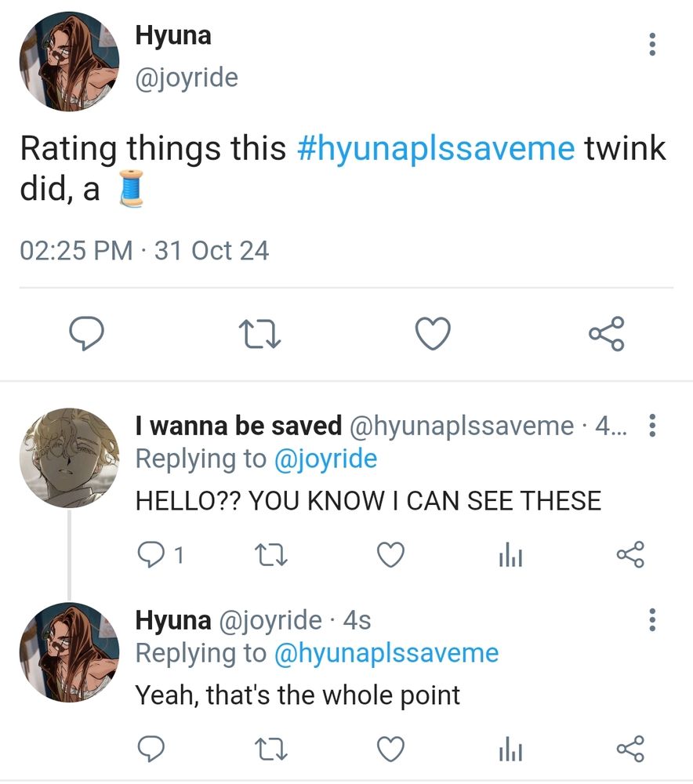View analytics for "that's the whole point" reply
The image size is (693, 784).
pyautogui.click(x=510, y=749)
